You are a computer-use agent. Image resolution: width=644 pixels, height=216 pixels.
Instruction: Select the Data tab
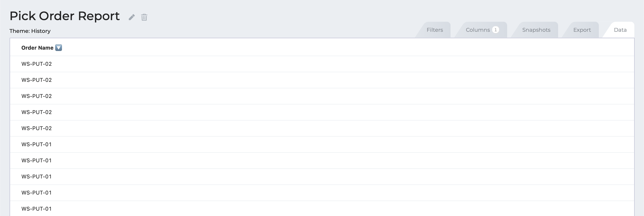tap(620, 30)
